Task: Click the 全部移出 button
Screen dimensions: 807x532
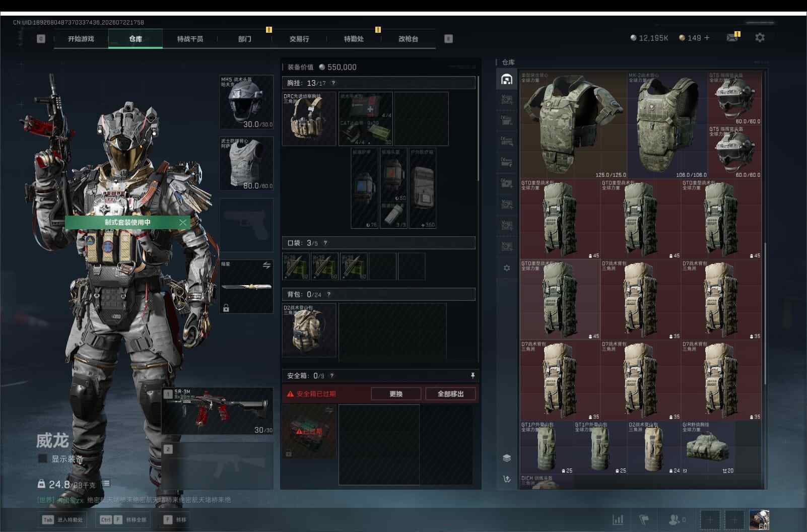Action: [450, 394]
